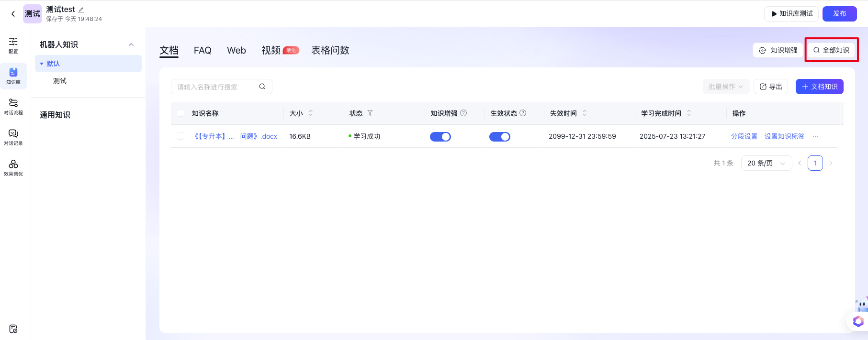Viewport: 868px width, 340px height.
Task: Expand the 默认 tree folder
Action: pyautogui.click(x=42, y=64)
